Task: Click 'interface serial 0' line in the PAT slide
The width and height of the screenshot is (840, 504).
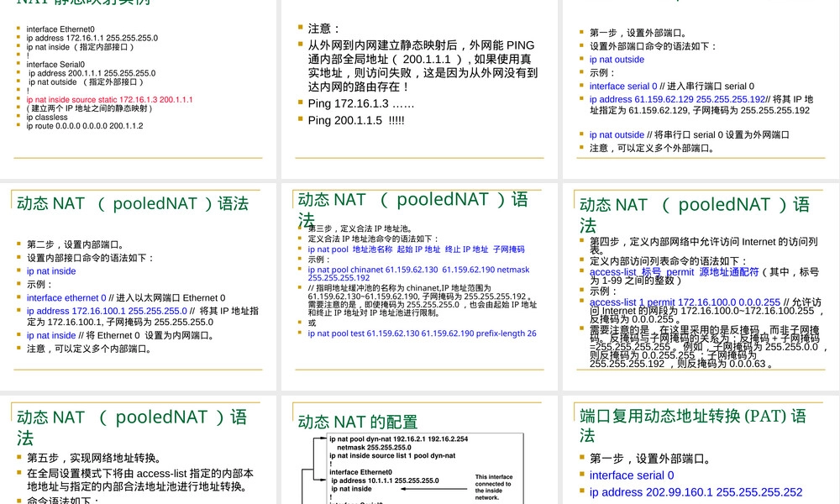Action: click(633, 475)
